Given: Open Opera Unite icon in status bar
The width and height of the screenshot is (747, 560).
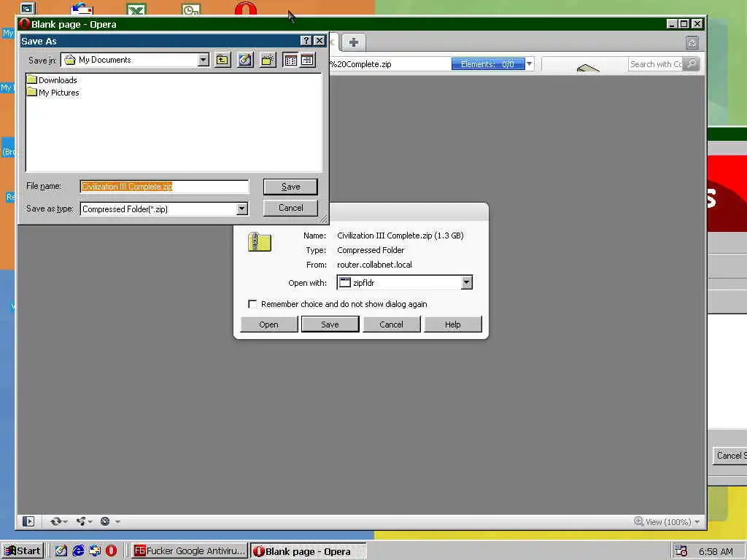Looking at the screenshot, I should tap(81, 521).
